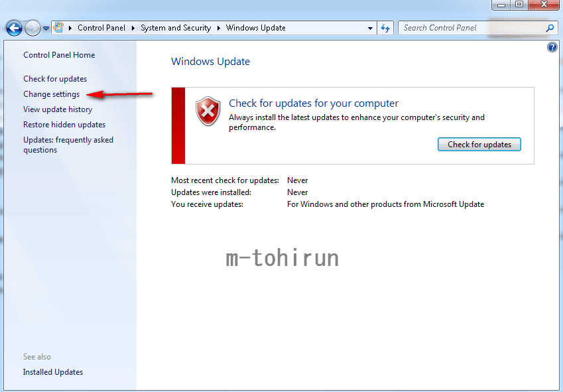
Task: Click Check for updates for your computer heading
Action: coord(314,103)
